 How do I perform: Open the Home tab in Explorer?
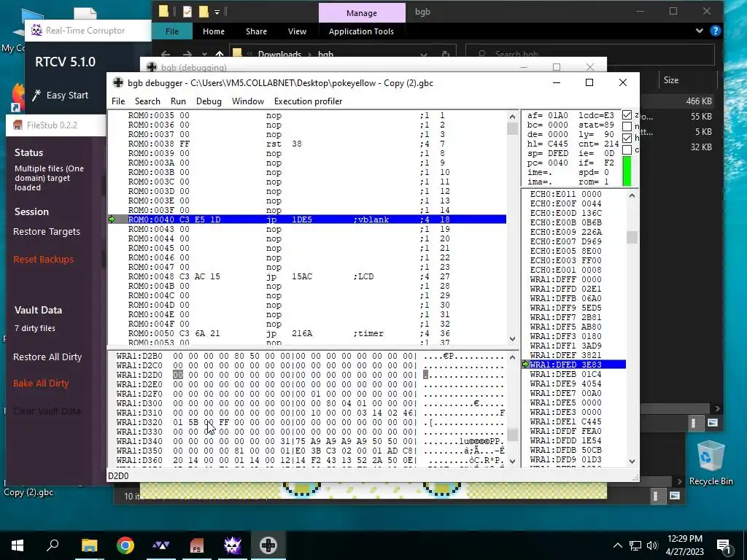[x=214, y=31]
